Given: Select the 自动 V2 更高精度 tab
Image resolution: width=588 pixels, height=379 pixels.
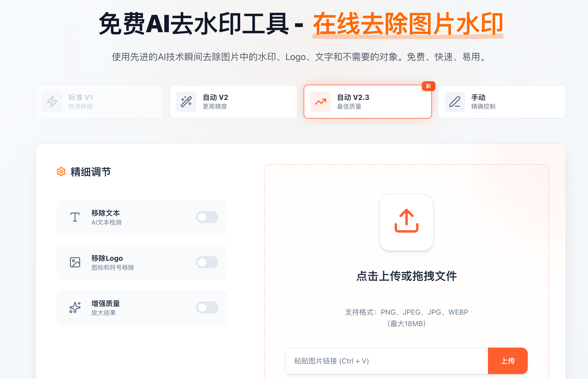Looking at the screenshot, I should pyautogui.click(x=233, y=102).
